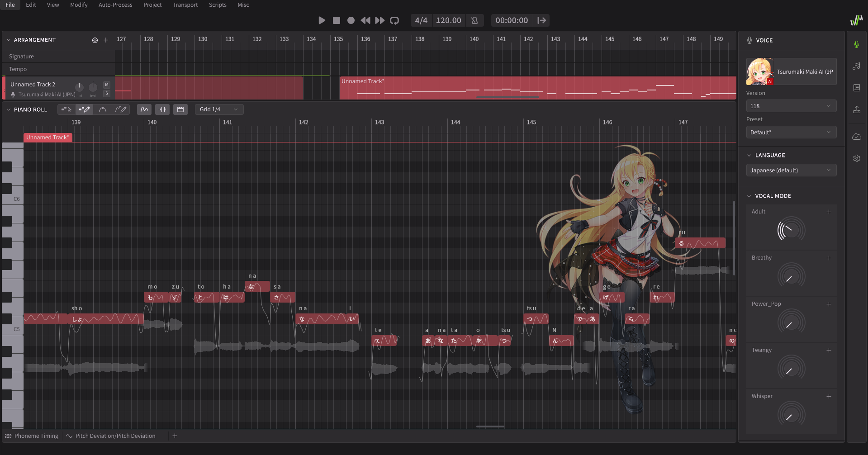Switch to the Phoneme Timing tab
868x455 pixels.
point(32,436)
